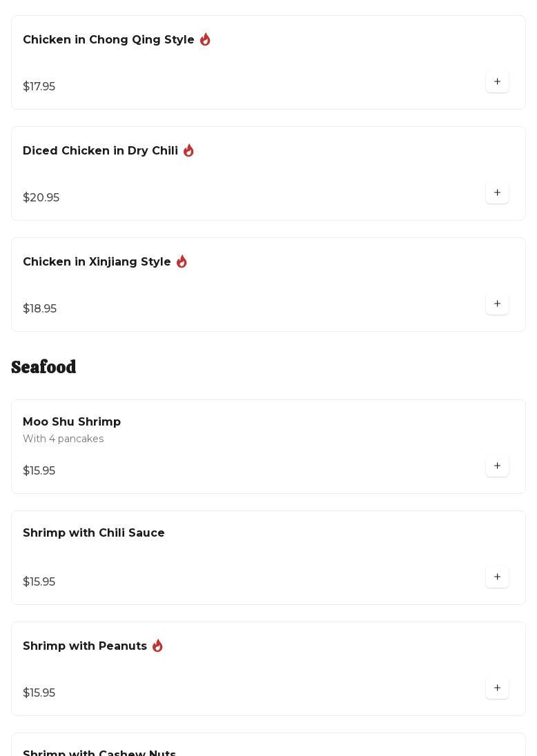Click flame icon next to Diced Chicken
This screenshot has width=537, height=756.
188,151
